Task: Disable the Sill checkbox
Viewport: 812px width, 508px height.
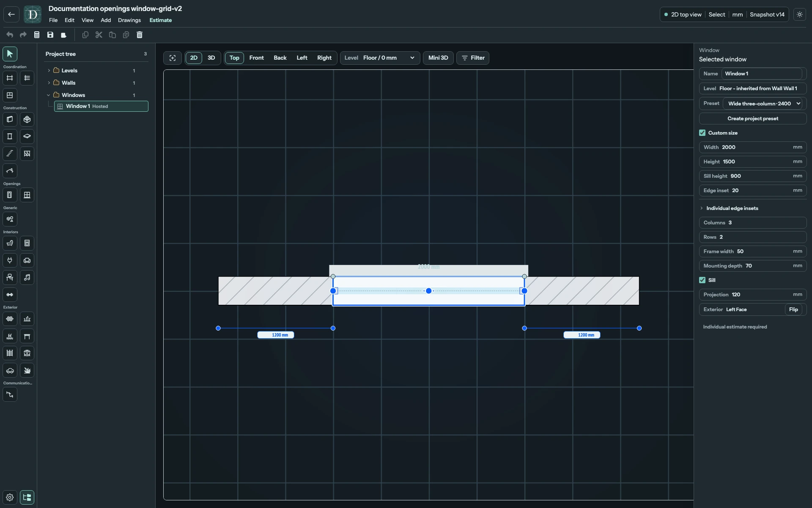Action: pos(702,280)
